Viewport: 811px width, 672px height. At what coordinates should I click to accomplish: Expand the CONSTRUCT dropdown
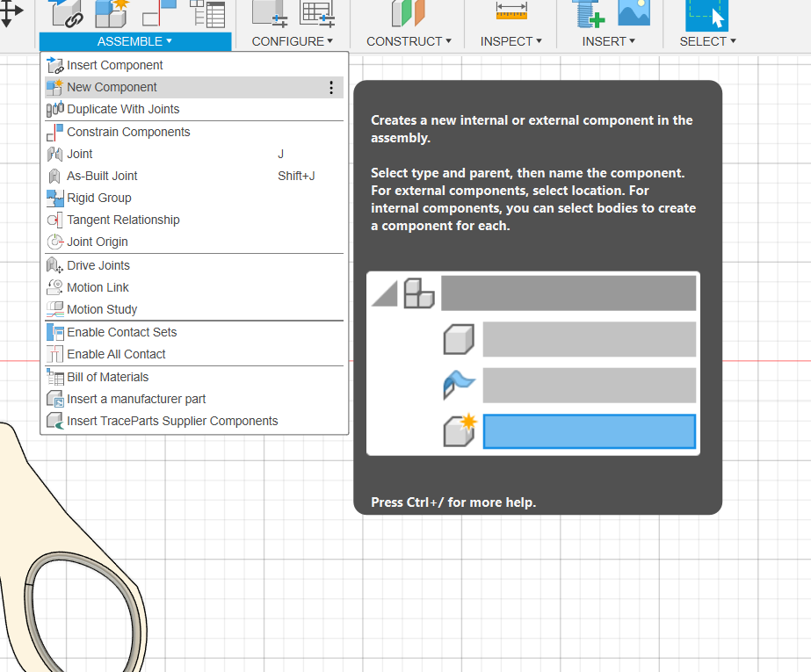click(x=409, y=41)
